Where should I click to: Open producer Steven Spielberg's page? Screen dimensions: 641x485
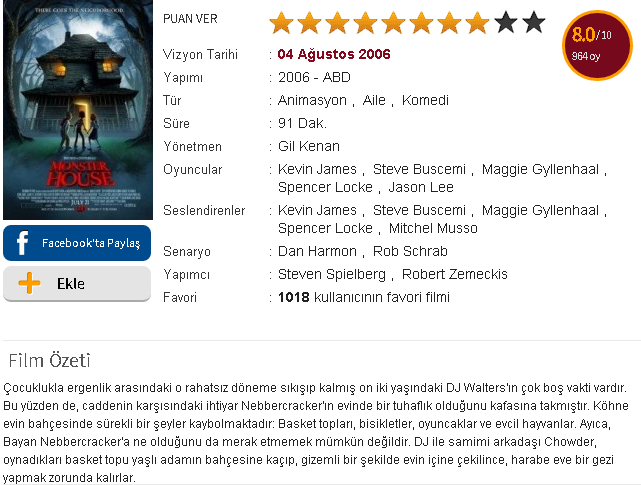[332, 274]
